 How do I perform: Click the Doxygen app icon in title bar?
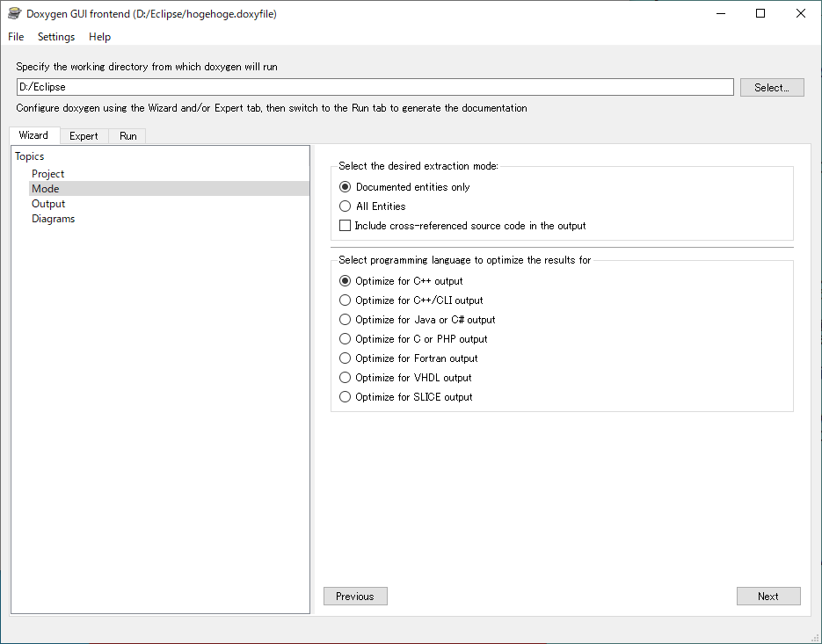click(14, 14)
